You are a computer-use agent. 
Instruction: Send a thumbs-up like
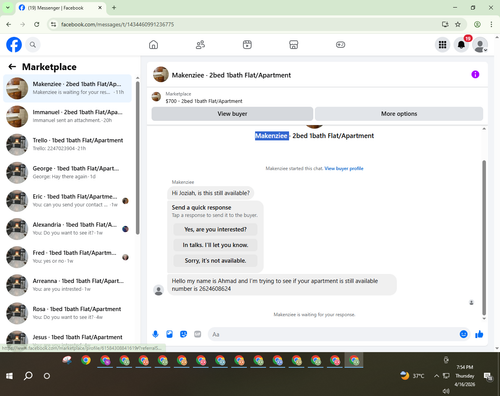coord(479,334)
